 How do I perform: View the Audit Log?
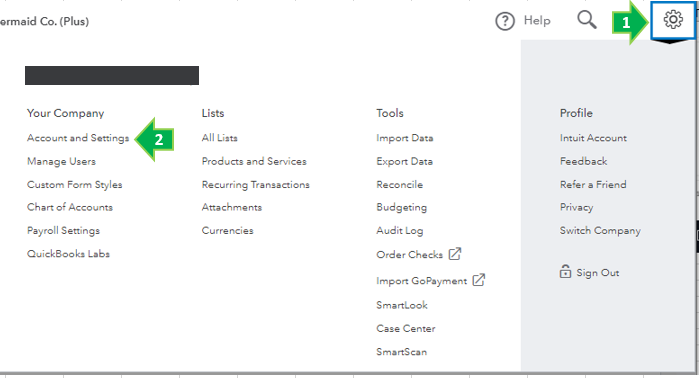click(400, 230)
